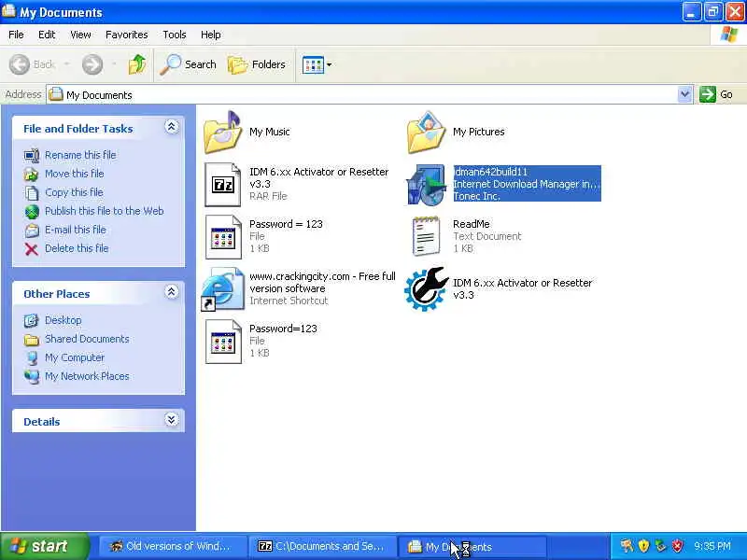The height and width of the screenshot is (560, 747).
Task: Go to My Computer link
Action: coord(75,357)
